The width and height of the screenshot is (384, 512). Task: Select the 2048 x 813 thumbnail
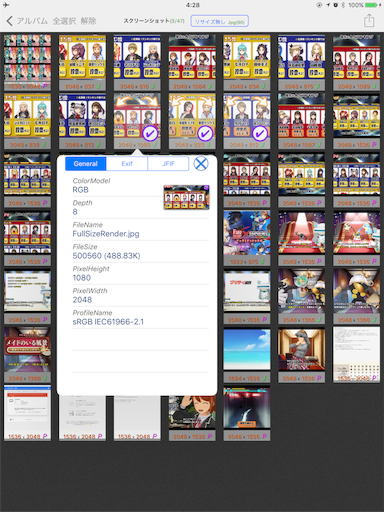coord(82,121)
